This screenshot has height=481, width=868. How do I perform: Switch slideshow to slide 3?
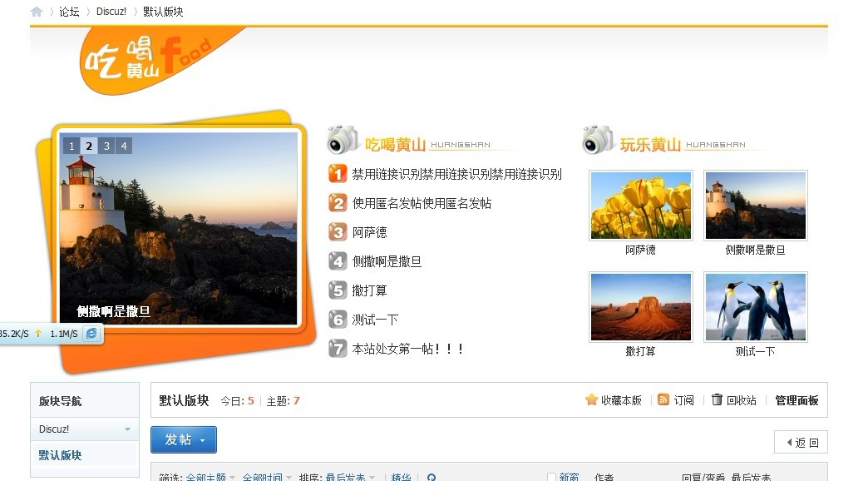tap(106, 146)
